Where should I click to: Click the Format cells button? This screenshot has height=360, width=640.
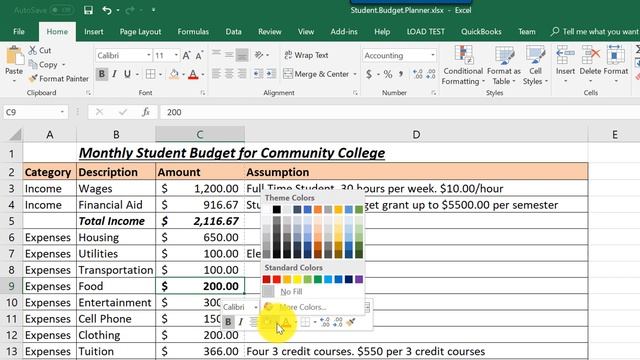pyautogui.click(x=616, y=64)
